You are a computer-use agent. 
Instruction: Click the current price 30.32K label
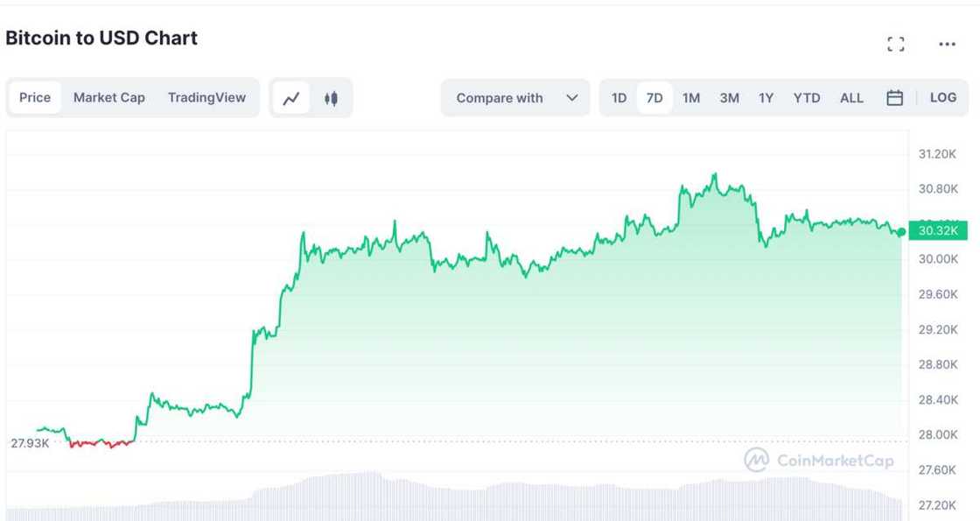939,231
